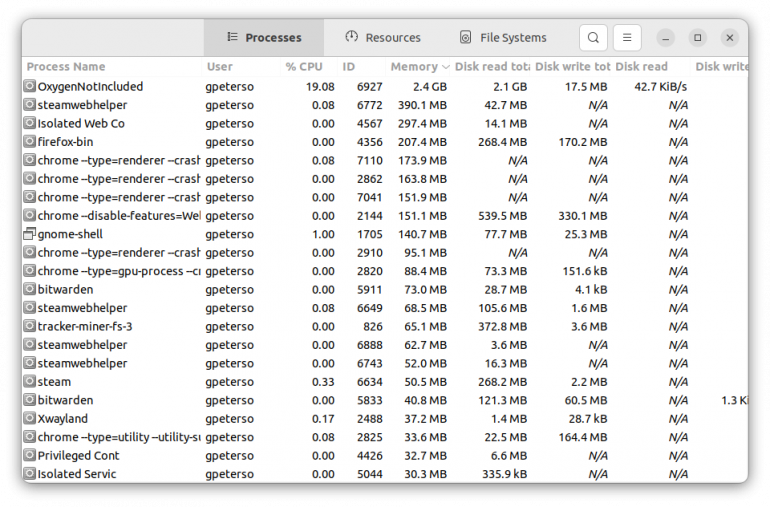Select the OxygenNotIncluded process name
Image resolution: width=770 pixels, height=507 pixels.
(90, 87)
